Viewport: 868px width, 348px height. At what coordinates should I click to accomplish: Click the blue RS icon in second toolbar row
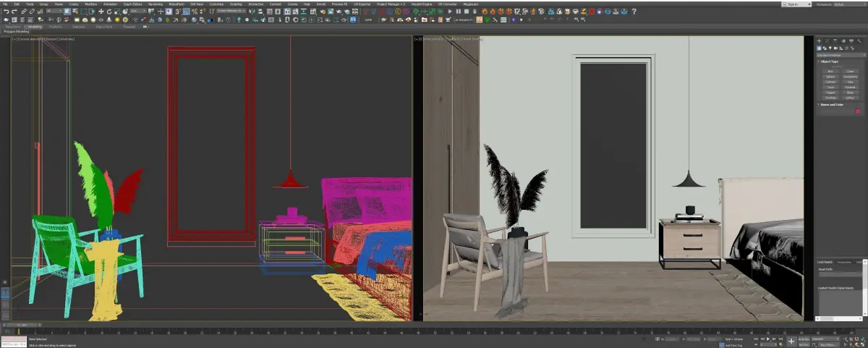coord(352,20)
